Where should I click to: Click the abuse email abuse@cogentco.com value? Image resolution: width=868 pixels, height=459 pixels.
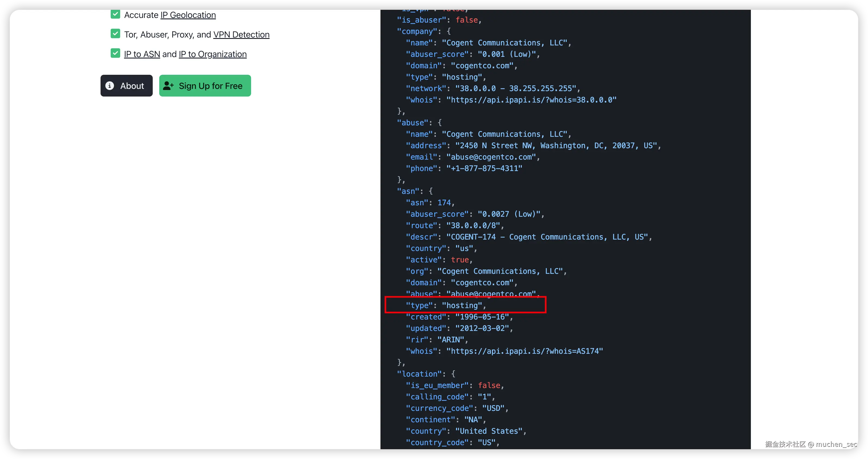tap(491, 157)
